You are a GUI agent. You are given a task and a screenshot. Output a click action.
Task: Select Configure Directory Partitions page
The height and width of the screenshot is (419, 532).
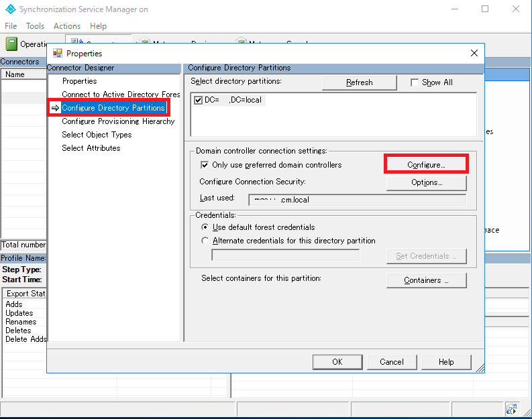(113, 108)
